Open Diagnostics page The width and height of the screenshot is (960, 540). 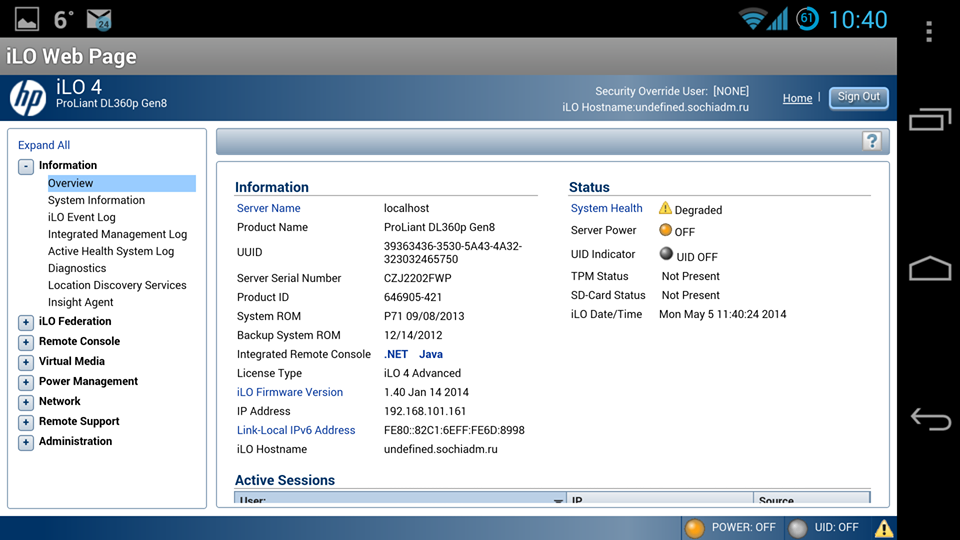coord(77,268)
